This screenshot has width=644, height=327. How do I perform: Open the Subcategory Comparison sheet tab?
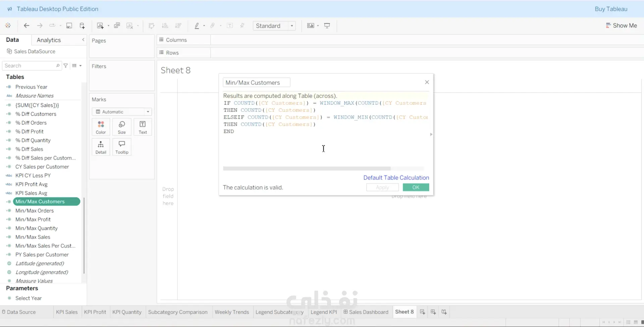tap(178, 312)
